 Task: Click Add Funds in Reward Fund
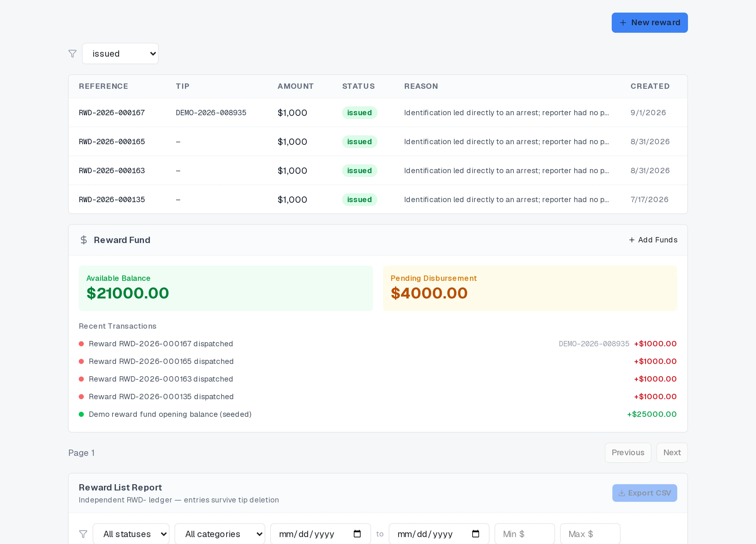click(x=653, y=240)
